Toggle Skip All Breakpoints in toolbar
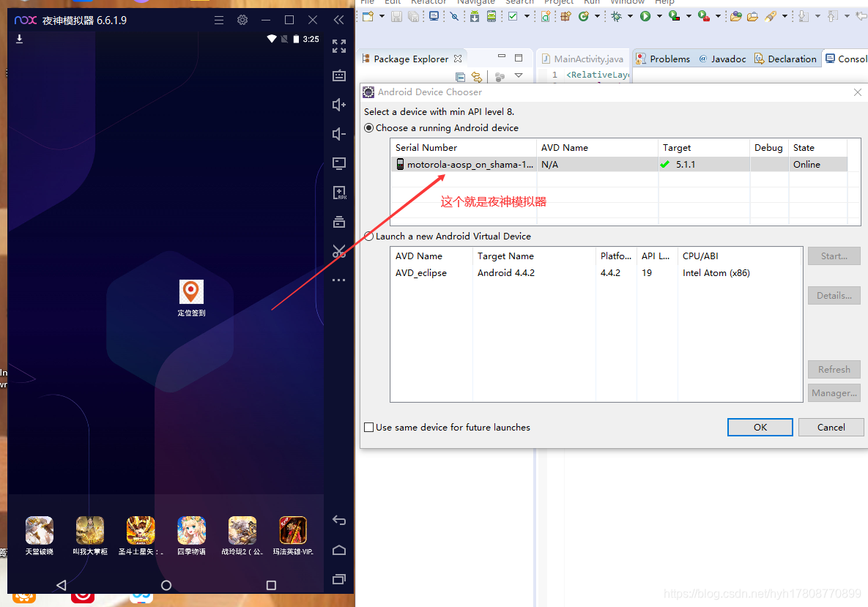Image resolution: width=868 pixels, height=607 pixels. 454,16
